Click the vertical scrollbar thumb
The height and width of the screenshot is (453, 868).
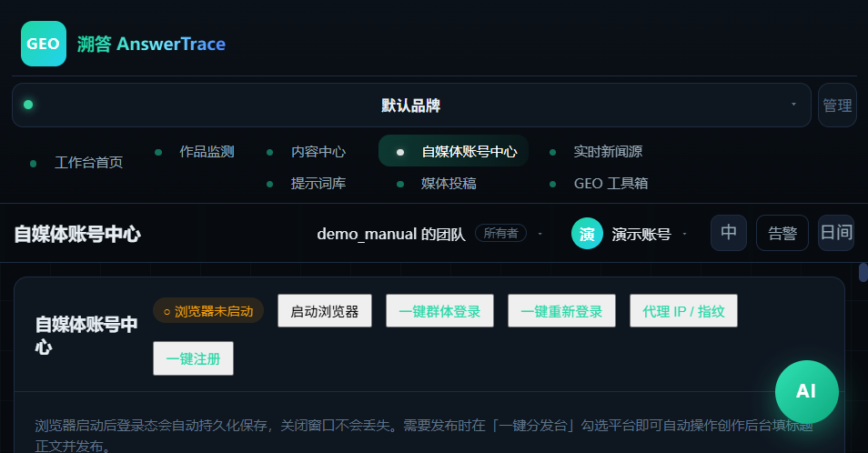click(x=863, y=273)
